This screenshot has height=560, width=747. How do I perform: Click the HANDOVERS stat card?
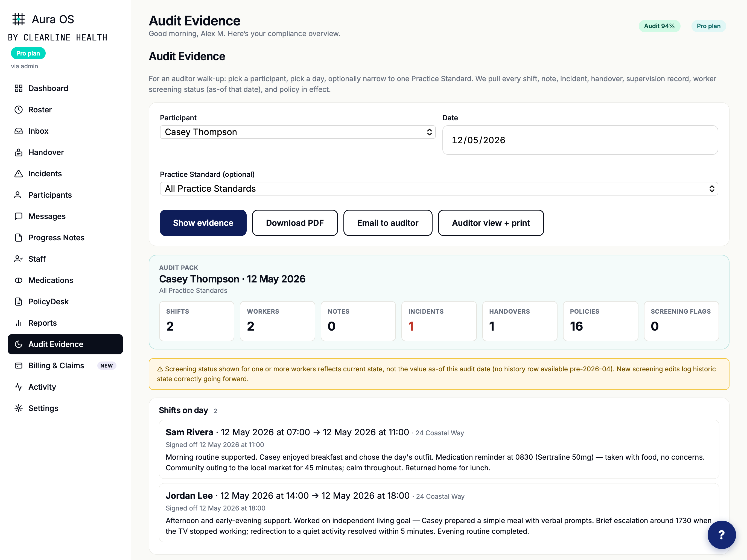[520, 321]
